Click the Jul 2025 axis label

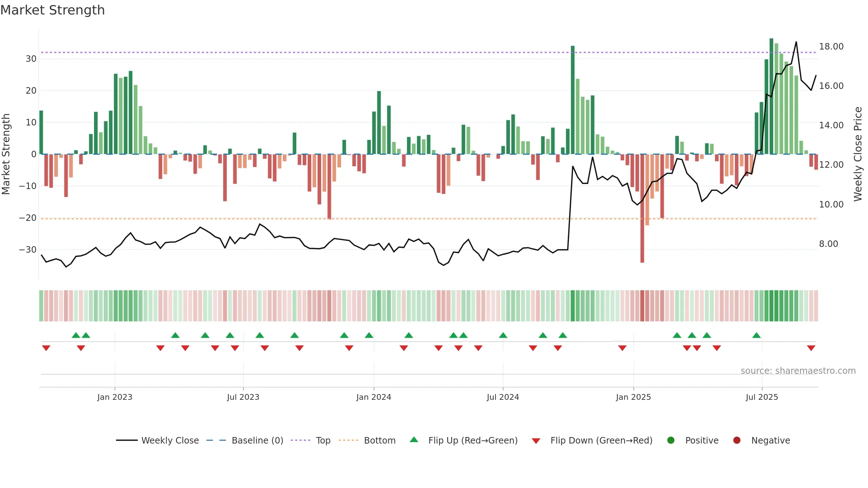click(x=762, y=397)
